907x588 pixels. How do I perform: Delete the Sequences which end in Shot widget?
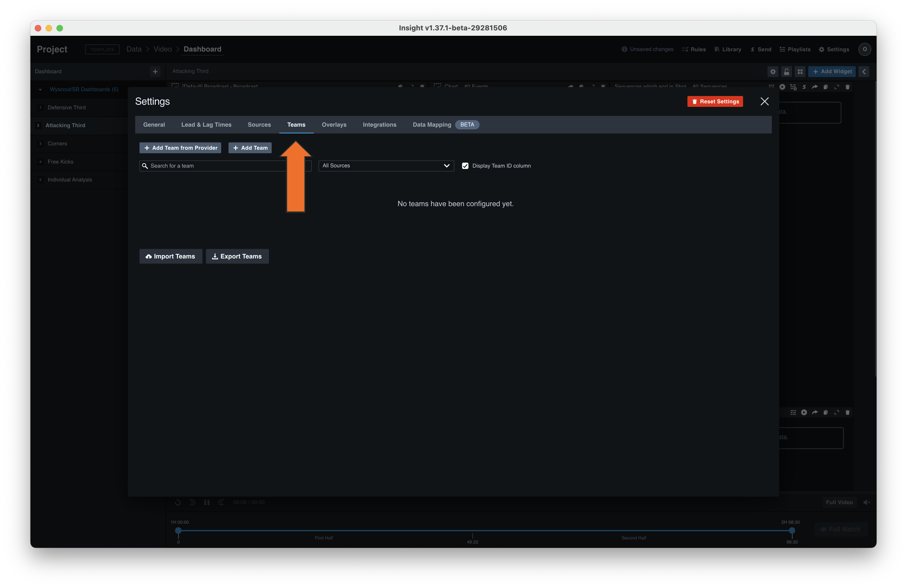(x=848, y=87)
